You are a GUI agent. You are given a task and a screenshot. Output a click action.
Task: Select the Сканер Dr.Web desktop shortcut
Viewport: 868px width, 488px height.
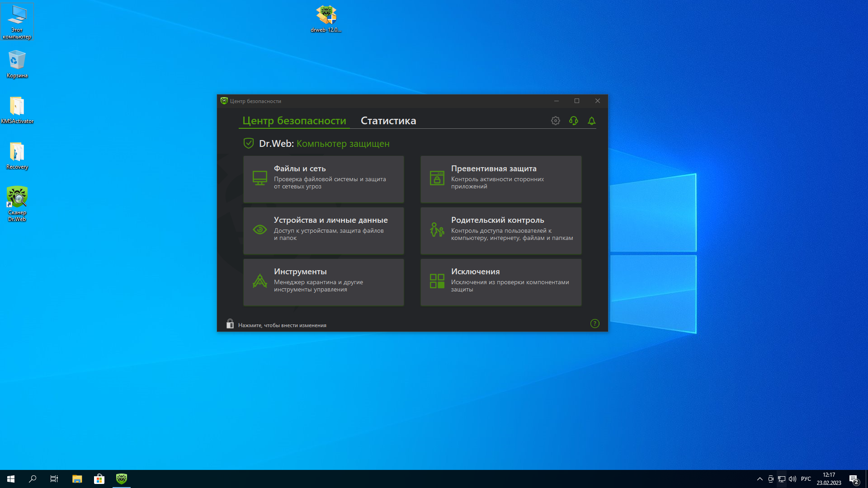coord(17,204)
